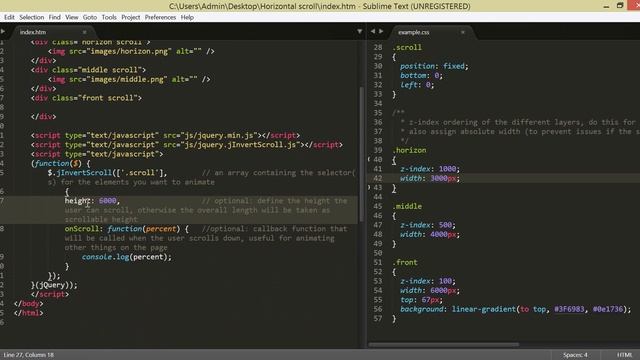Open the View menu
This screenshot has height=360, width=640.
click(71, 17)
